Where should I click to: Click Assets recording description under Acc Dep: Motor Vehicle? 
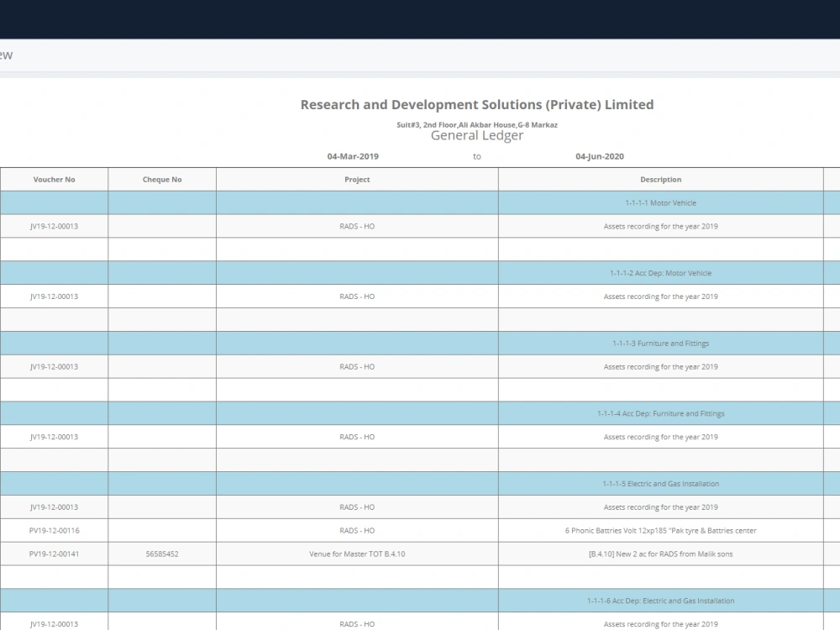coord(660,297)
